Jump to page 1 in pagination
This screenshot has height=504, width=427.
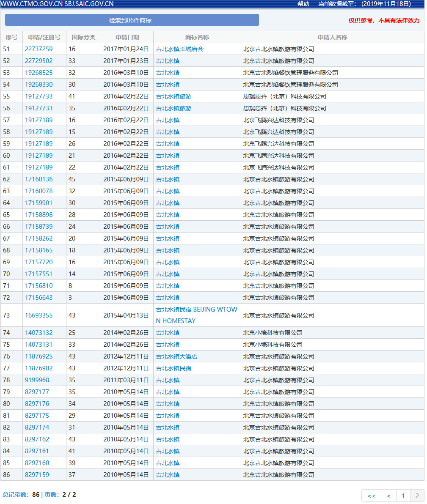pos(403,496)
